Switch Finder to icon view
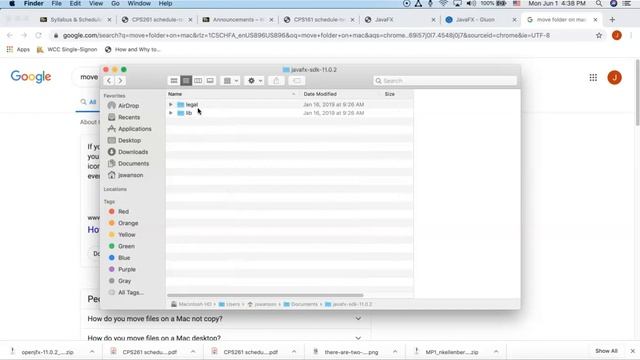The image size is (640, 360). (174, 81)
